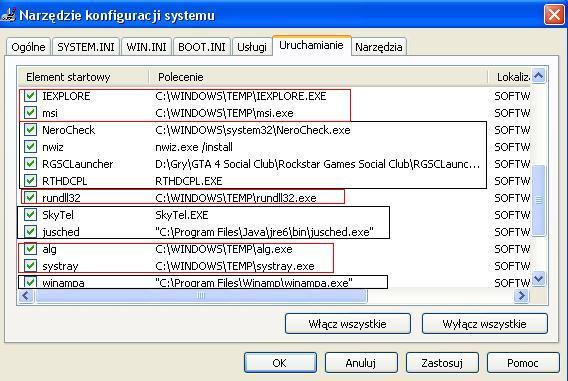Click the system configuration title bar icon
Viewport: 568px width, 381px height.
(8, 15)
